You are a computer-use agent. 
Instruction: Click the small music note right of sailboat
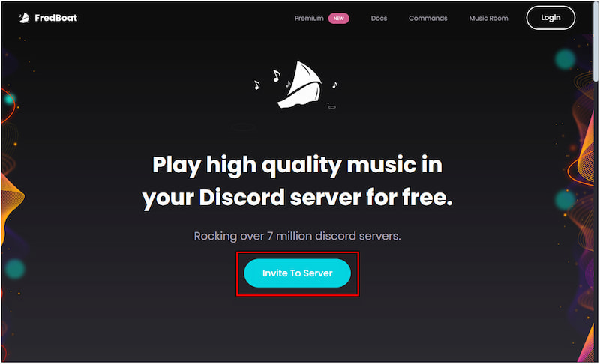[x=334, y=85]
